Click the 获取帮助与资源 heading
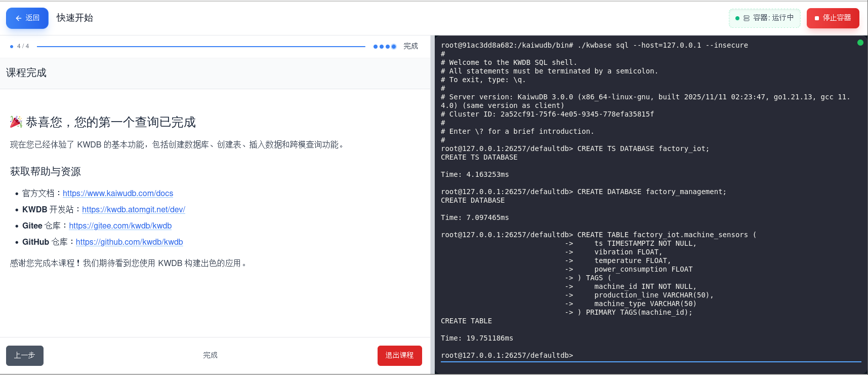Viewport: 868px width, 375px height. point(46,171)
